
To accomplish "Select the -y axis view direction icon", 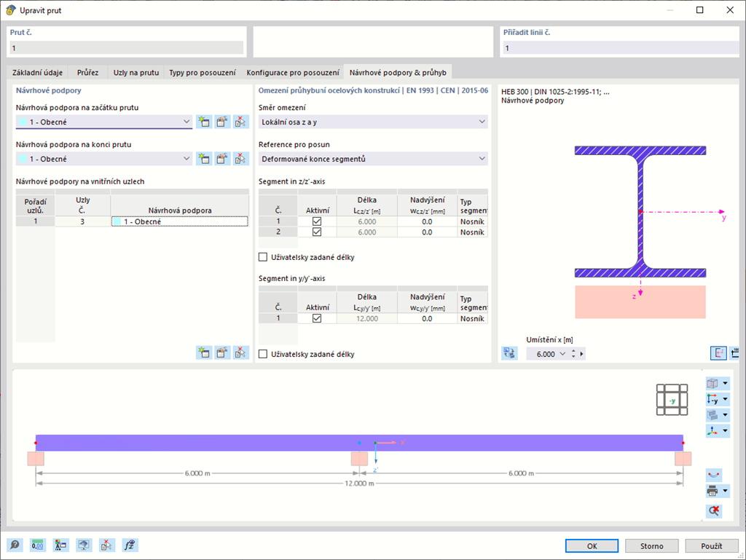I will coord(712,399).
